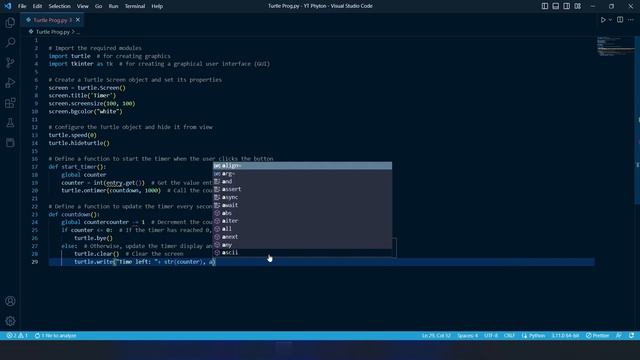Click the Prettier status bar item
The image size is (640, 360).
(598, 336)
